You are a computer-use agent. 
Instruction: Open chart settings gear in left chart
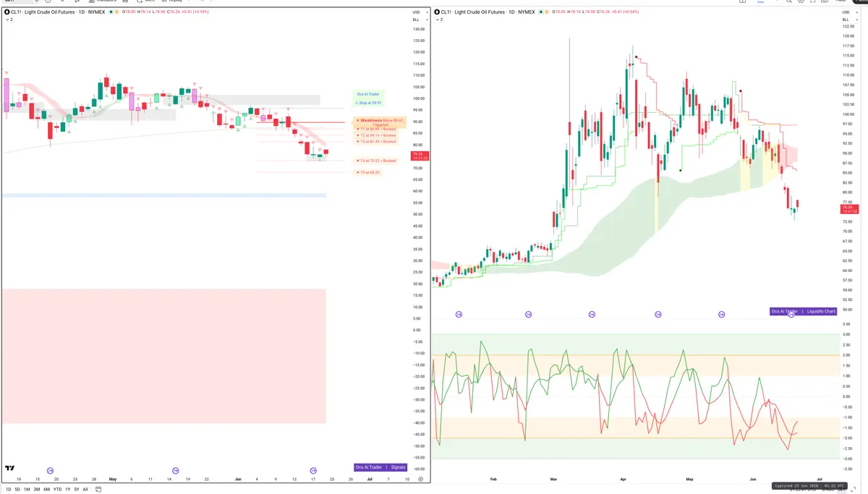coord(420,479)
